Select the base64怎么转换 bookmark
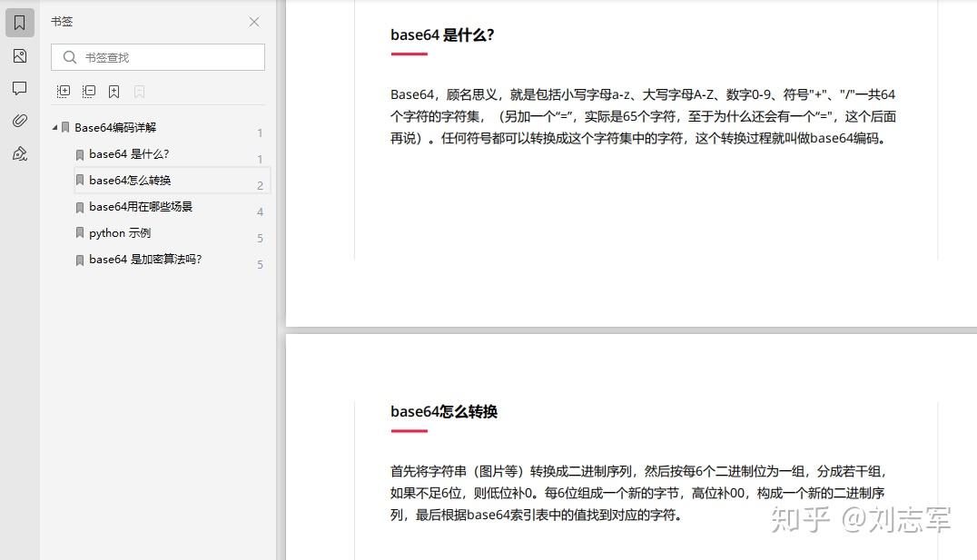The image size is (977, 560). pyautogui.click(x=129, y=180)
